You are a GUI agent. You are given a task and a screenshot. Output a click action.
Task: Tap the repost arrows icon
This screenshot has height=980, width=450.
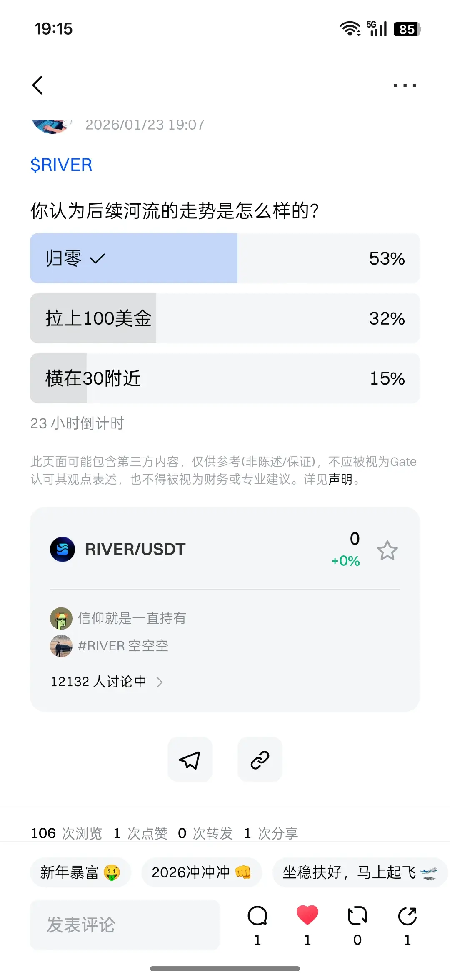(357, 916)
